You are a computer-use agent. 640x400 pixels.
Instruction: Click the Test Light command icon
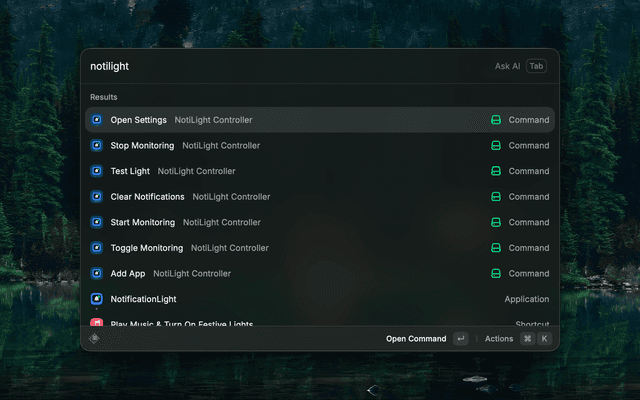[x=97, y=171]
